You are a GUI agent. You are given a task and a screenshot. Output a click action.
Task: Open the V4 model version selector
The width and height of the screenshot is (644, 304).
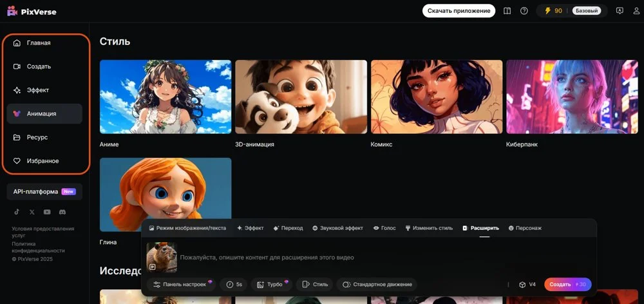click(527, 284)
